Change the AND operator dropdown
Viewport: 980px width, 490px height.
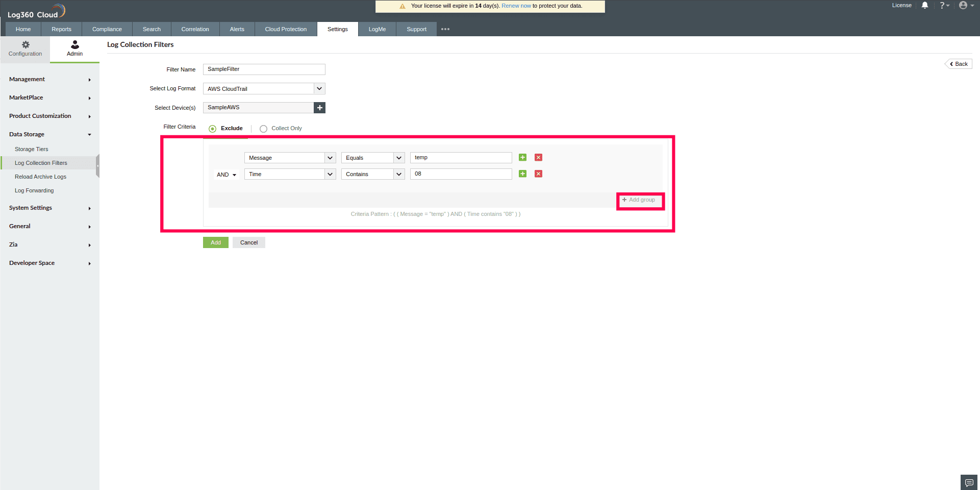click(226, 174)
